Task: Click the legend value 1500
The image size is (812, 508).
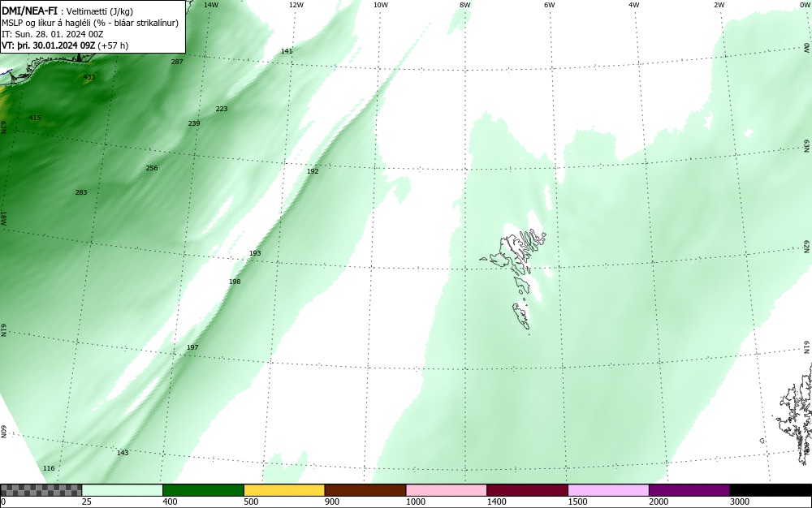Action: click(x=577, y=502)
